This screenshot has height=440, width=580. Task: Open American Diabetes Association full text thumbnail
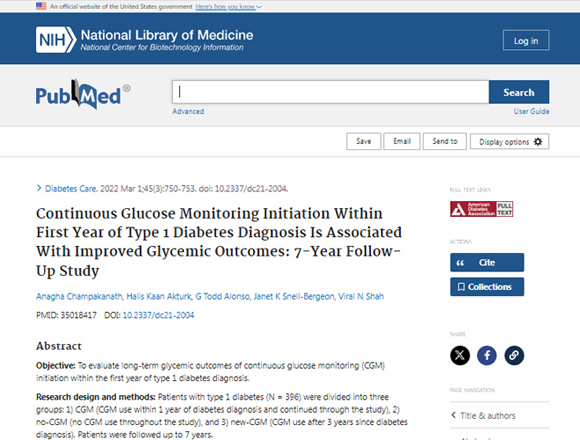tap(481, 209)
